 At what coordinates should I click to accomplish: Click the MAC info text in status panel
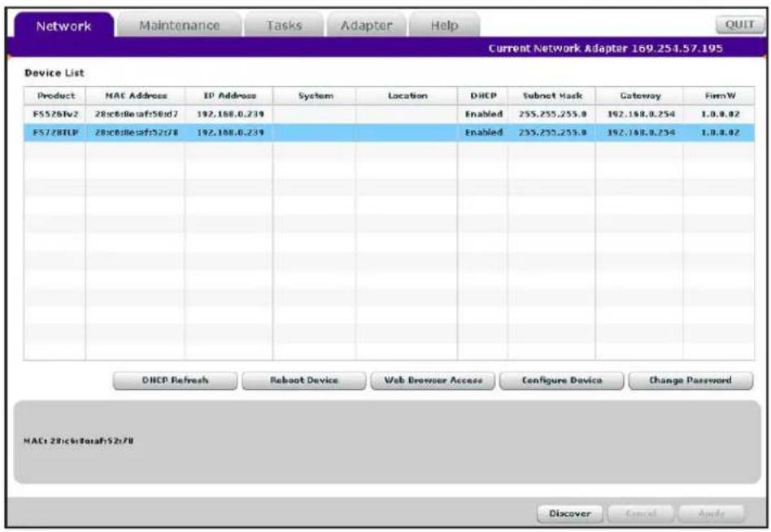tap(79, 441)
